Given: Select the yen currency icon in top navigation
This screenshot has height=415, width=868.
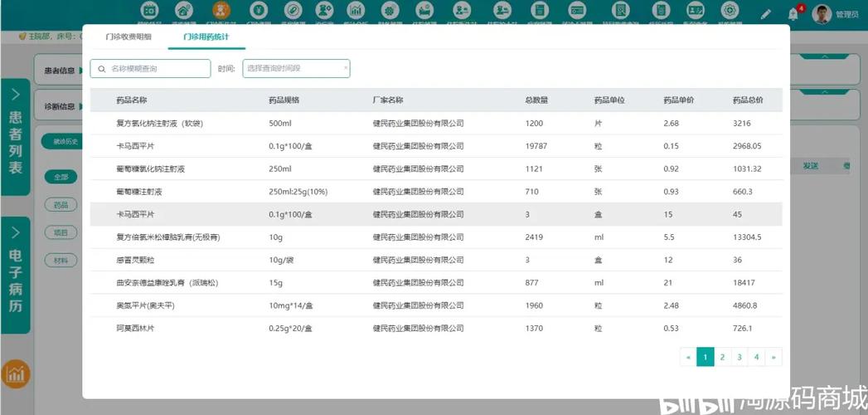Looking at the screenshot, I should (x=256, y=10).
